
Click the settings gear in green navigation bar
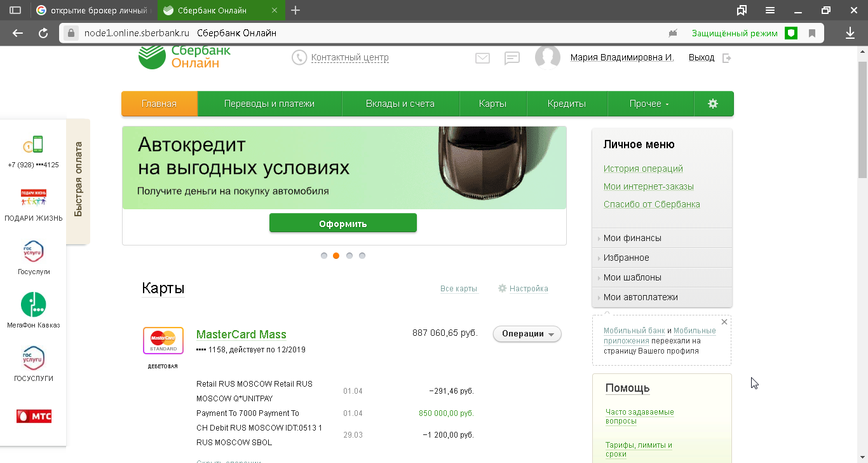(713, 104)
